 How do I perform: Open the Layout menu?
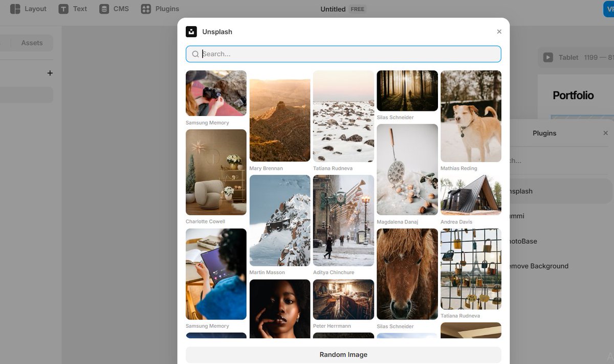pyautogui.click(x=28, y=9)
